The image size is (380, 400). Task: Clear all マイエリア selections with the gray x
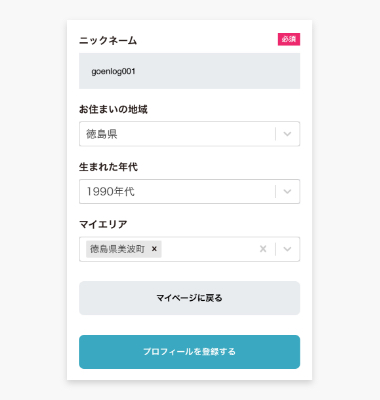(x=263, y=249)
